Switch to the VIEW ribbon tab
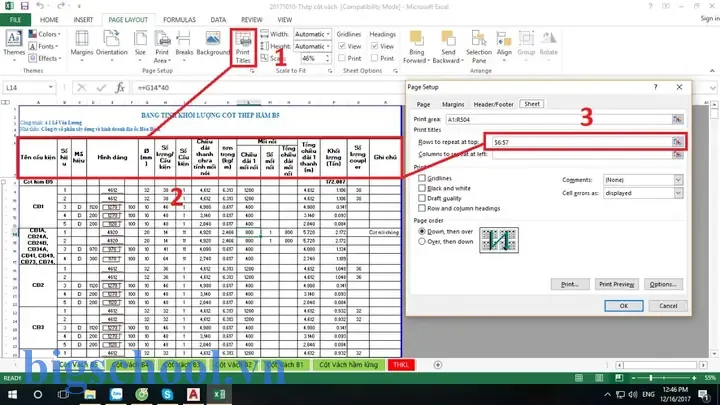 (x=284, y=20)
